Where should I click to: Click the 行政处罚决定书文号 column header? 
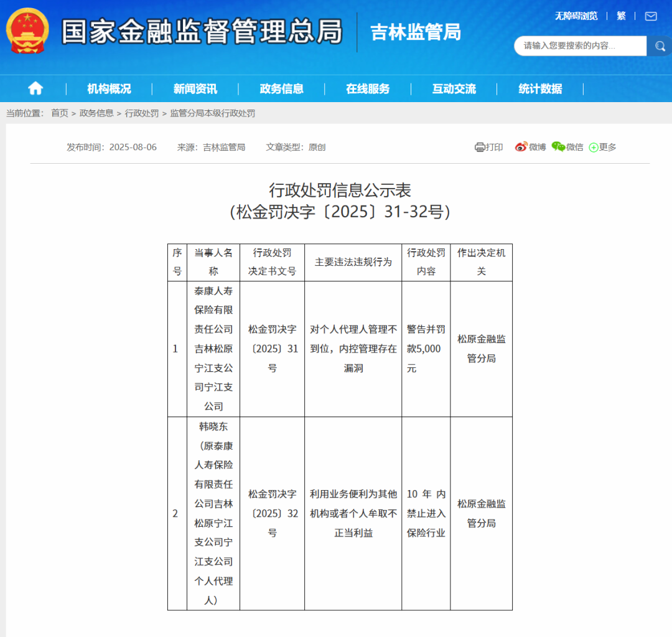pos(272,262)
